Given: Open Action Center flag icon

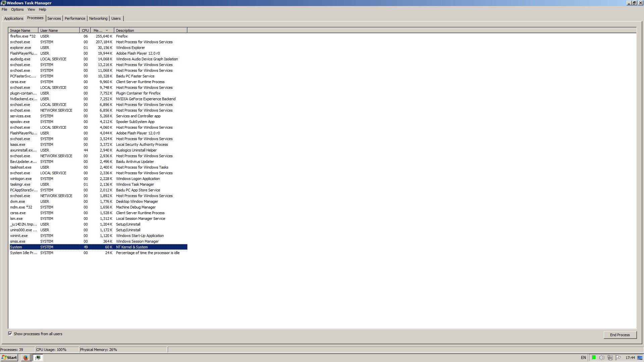Looking at the screenshot, I should [x=618, y=358].
